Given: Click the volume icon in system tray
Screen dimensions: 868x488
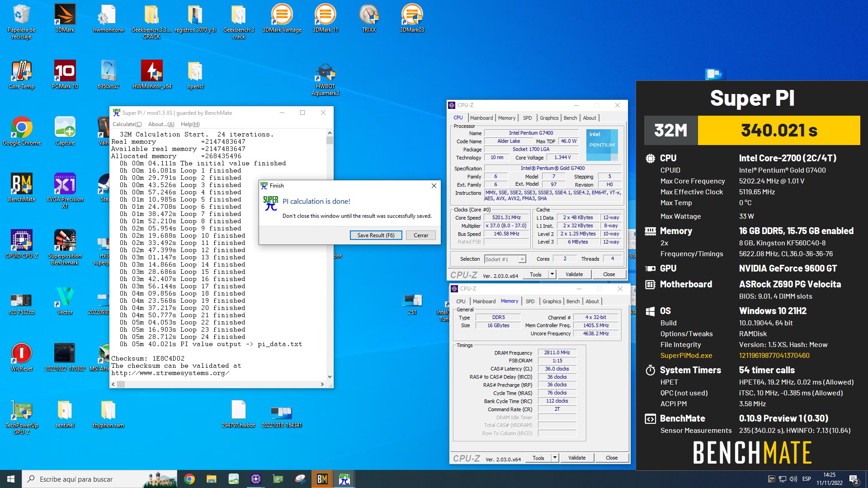Looking at the screenshot, I should pos(793,479).
